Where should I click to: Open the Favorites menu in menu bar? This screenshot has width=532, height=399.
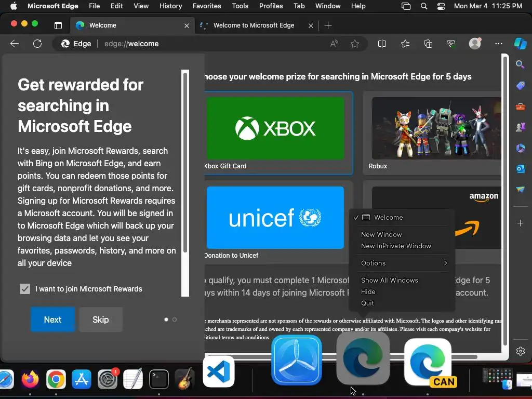point(207,6)
